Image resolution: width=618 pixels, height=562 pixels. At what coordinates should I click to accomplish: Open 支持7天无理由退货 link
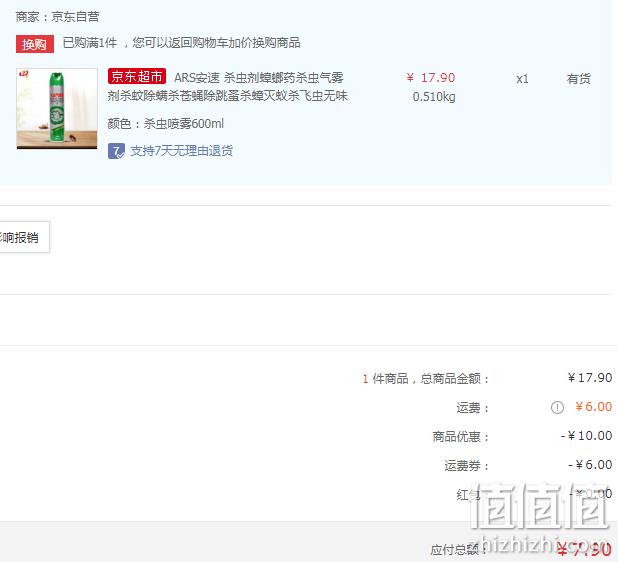point(181,151)
